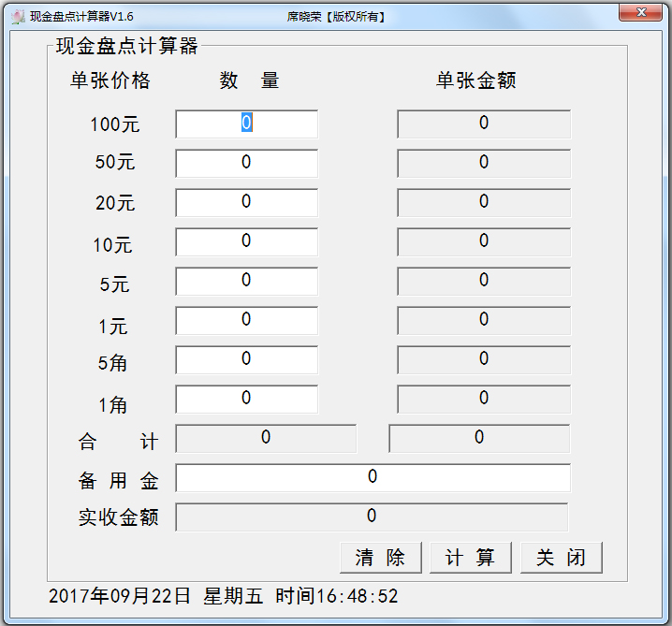Focus the 5角 quantity input box
Viewport: 672px width, 626px height.
(x=246, y=359)
